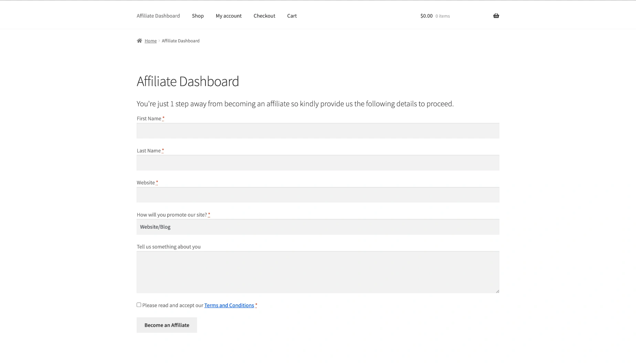Select the Website input field
Viewport: 636px width, 364px height.
pyautogui.click(x=318, y=195)
